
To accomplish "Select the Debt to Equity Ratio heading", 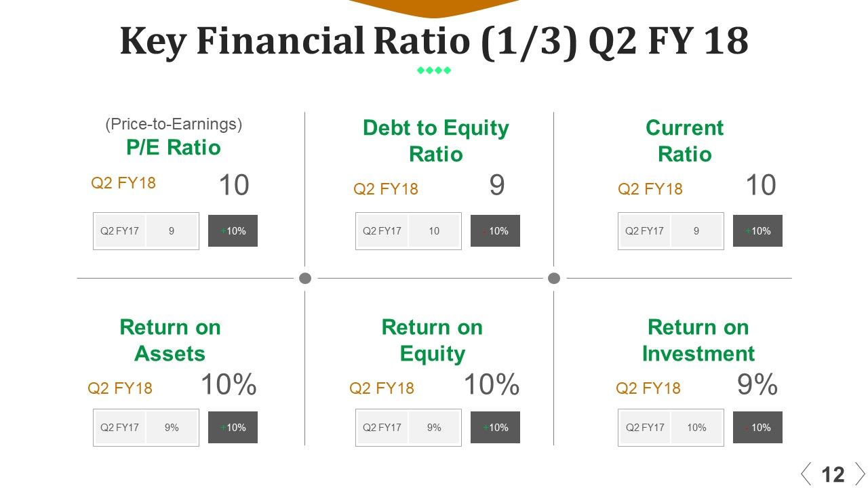I will pos(435,141).
